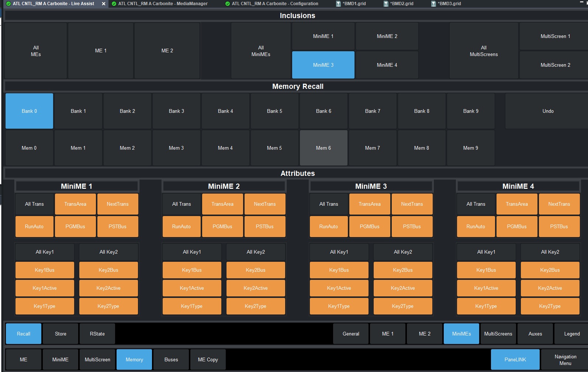The width and height of the screenshot is (588, 372).
Task: Toggle the MiniME 3 inclusion
Action: [x=323, y=65]
